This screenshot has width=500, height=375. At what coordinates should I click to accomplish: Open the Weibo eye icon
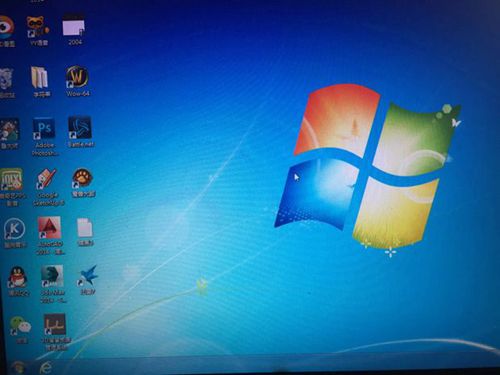pyautogui.click(x=6, y=27)
